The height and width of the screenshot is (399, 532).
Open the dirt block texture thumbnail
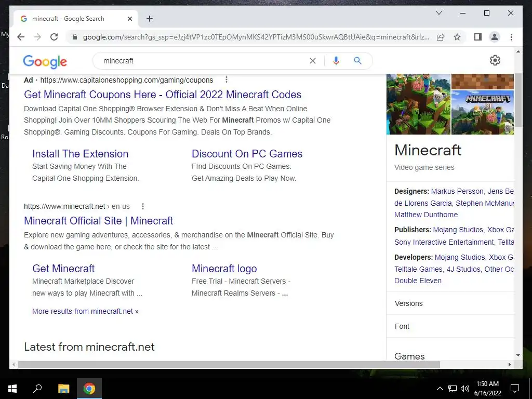click(483, 82)
